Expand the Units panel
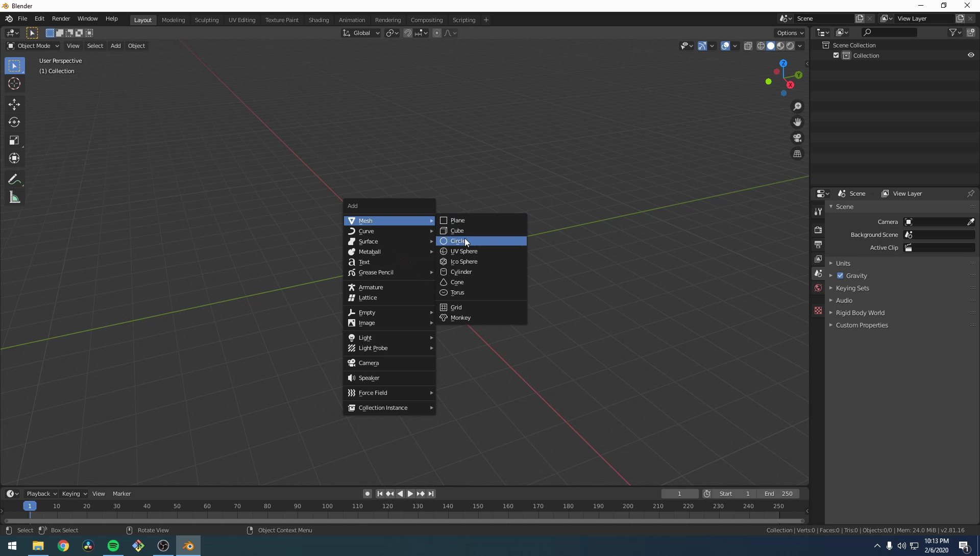This screenshot has height=556, width=980. coord(842,264)
